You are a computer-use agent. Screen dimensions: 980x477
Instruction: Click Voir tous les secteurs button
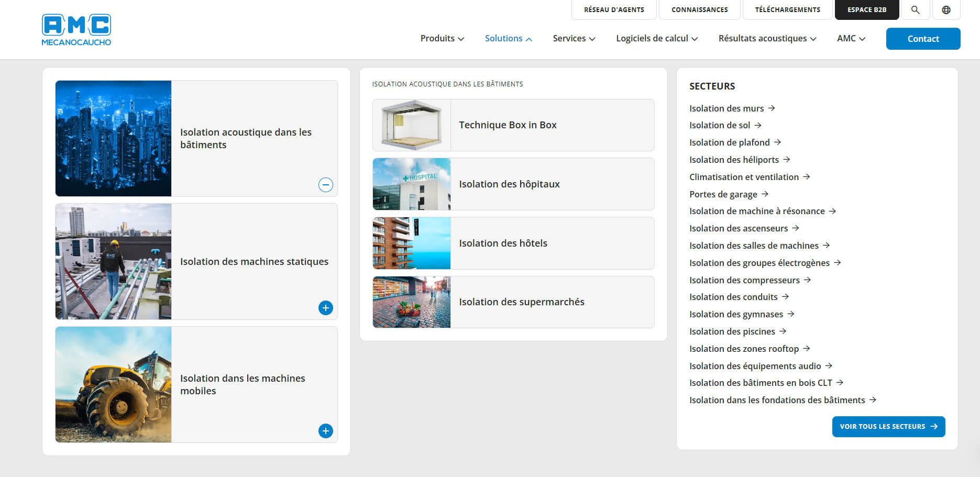click(x=888, y=427)
